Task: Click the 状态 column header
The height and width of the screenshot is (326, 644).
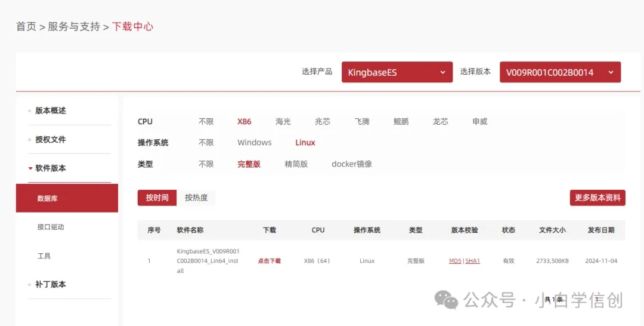Action: pos(509,230)
